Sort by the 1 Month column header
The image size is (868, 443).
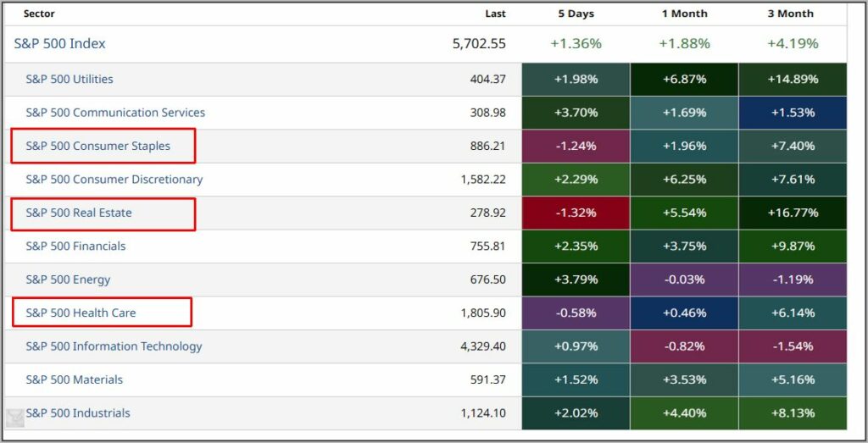point(684,14)
